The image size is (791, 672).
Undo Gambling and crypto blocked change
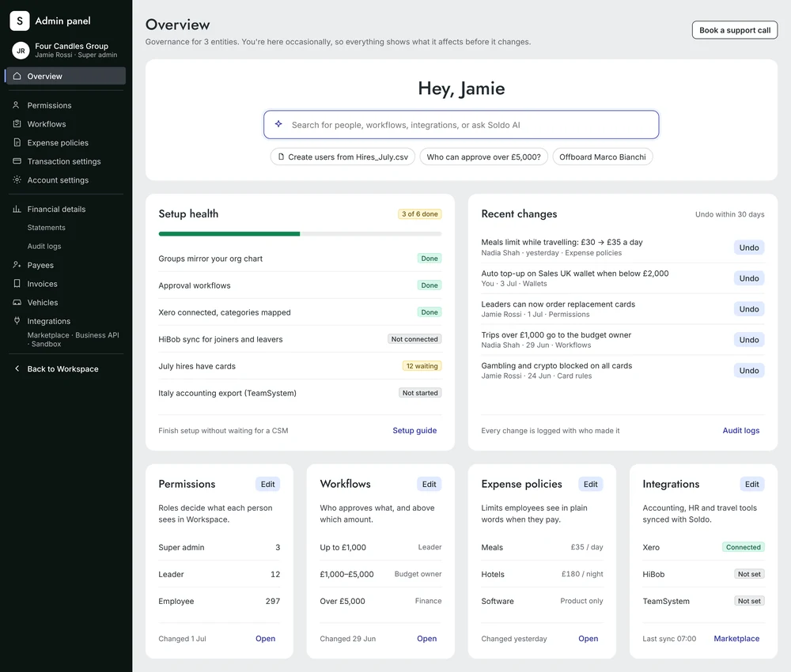pyautogui.click(x=748, y=371)
